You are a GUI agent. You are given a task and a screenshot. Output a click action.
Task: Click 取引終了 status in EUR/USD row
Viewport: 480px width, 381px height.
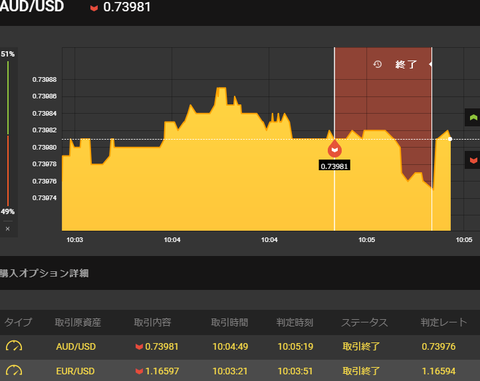tap(361, 371)
